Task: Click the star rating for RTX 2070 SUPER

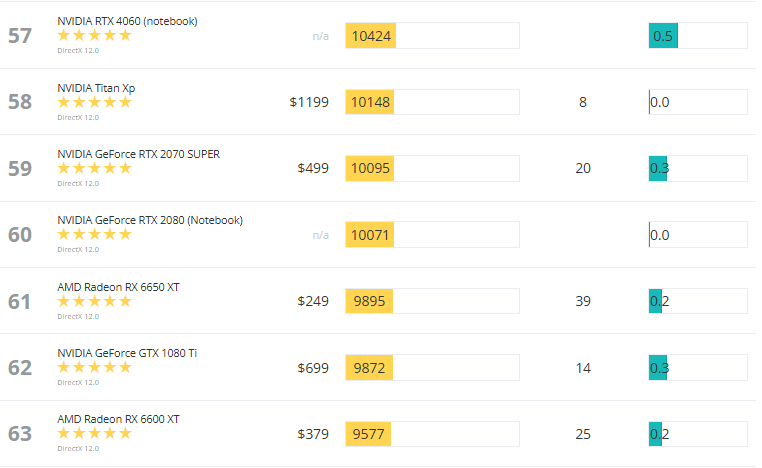Action: click(x=94, y=168)
